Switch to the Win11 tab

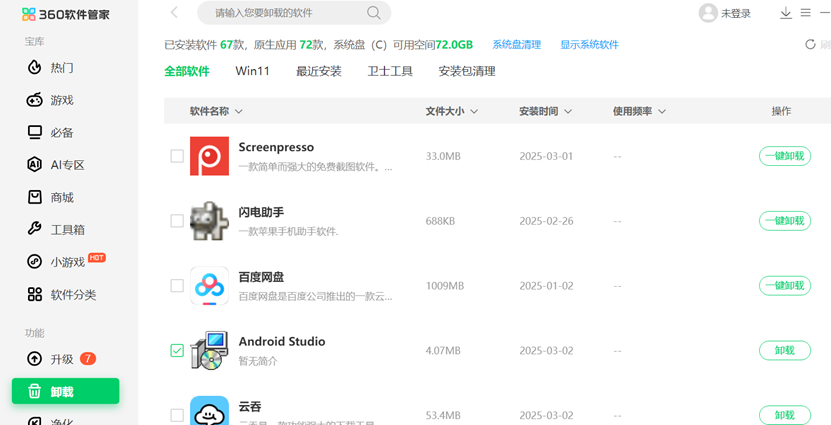253,71
